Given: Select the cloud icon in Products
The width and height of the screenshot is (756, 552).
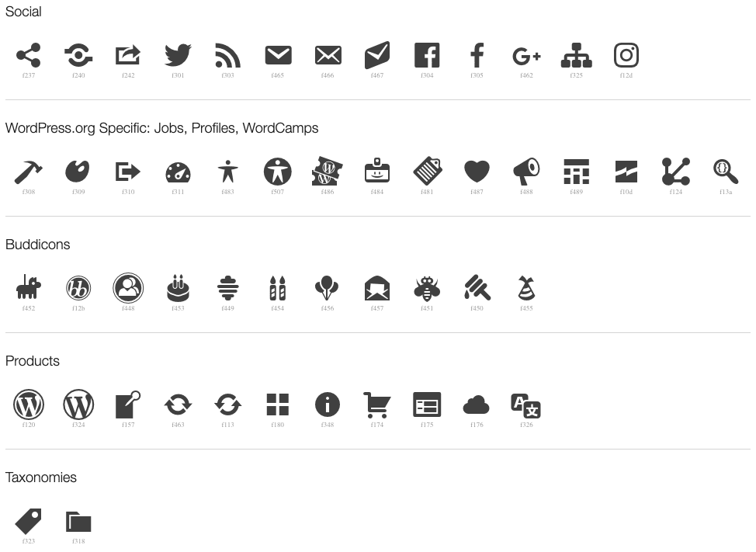Looking at the screenshot, I should 477,405.
